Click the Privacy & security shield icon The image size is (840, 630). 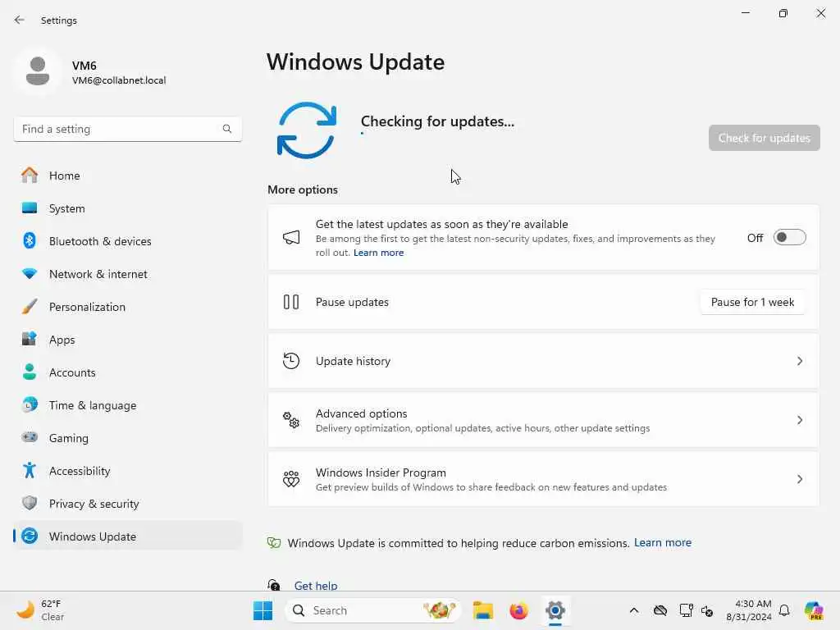(x=30, y=503)
